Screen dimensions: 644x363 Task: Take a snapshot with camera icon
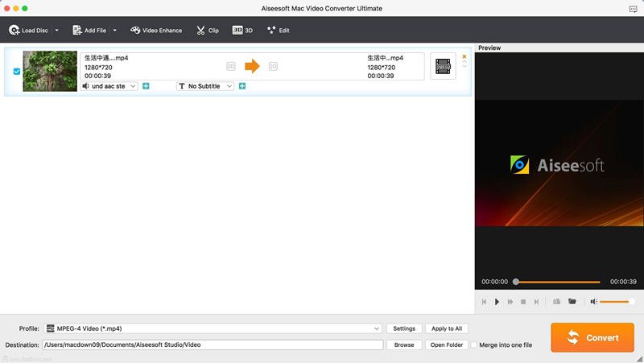[556, 301]
